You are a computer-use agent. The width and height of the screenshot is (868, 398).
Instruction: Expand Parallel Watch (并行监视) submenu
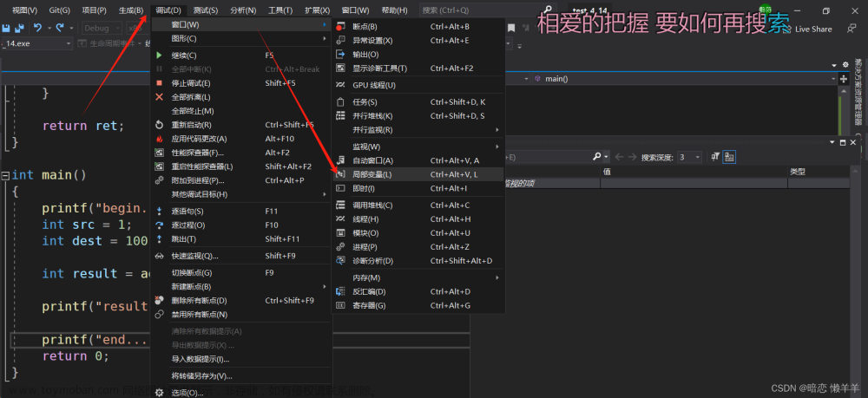418,130
